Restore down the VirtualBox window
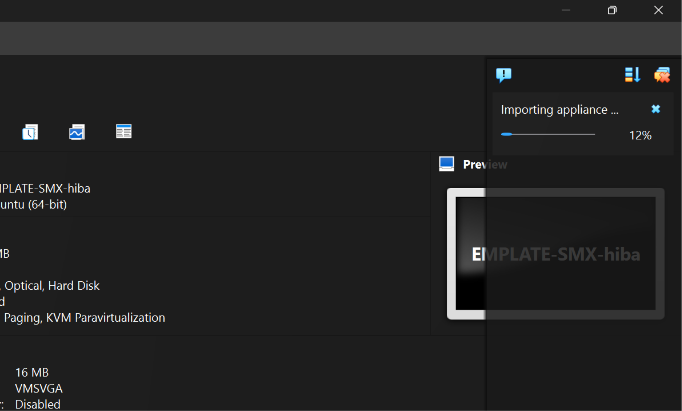682x411 pixels. tap(612, 10)
